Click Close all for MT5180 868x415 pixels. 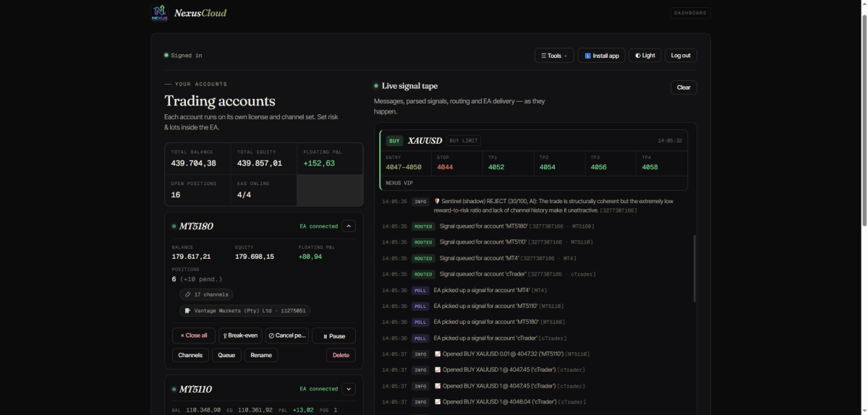click(x=194, y=335)
